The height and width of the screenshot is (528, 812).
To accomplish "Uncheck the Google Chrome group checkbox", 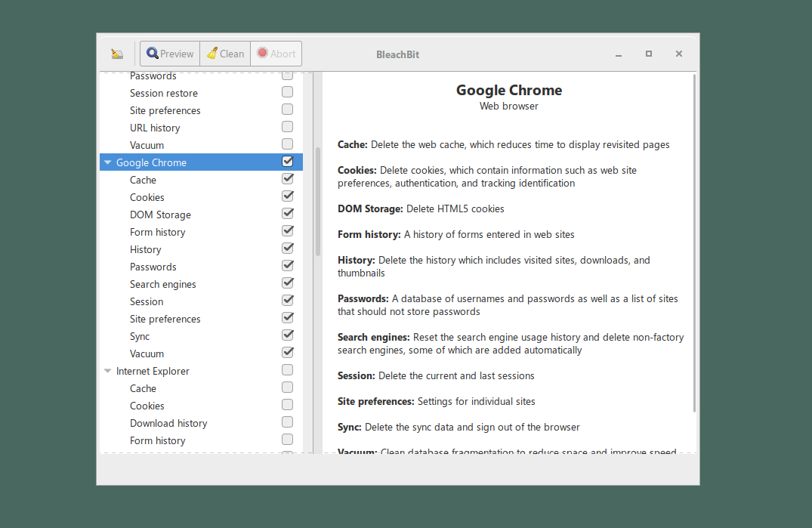I will tap(288, 162).
